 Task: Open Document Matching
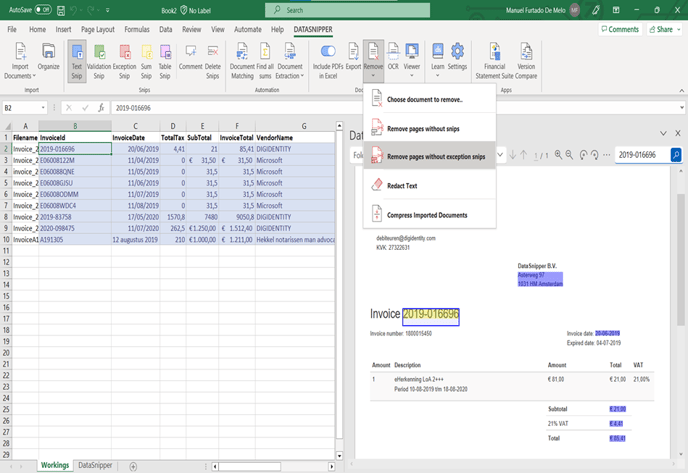242,61
